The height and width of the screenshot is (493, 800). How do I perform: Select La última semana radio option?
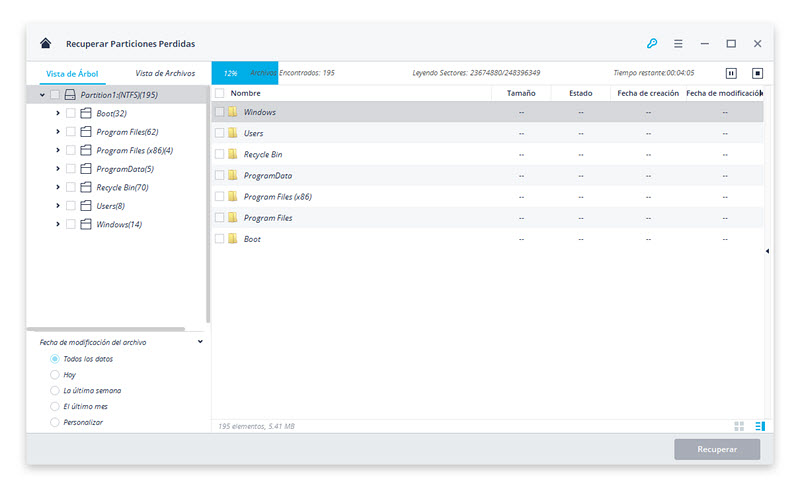pos(55,390)
